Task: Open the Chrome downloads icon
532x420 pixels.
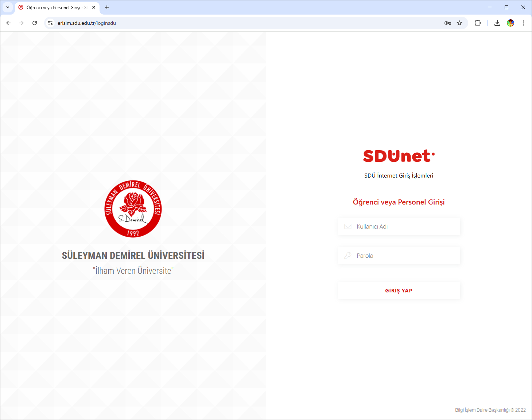Action: click(497, 23)
